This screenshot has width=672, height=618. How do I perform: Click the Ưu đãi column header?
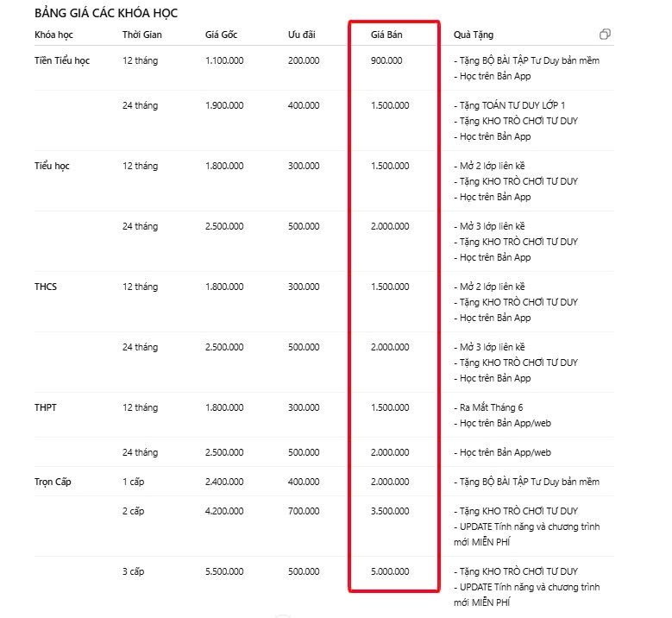tap(301, 35)
